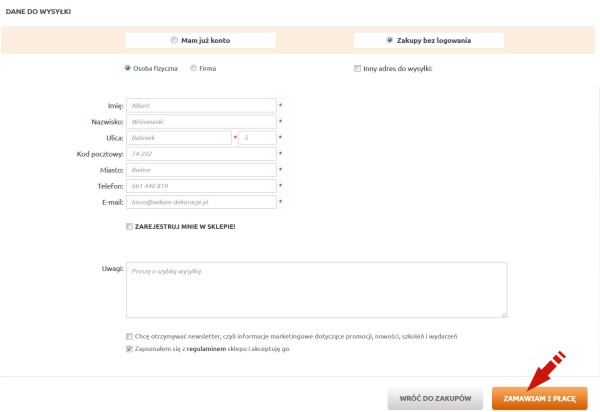Screen dimensions: 600x412
Task: Enable "Inny adres do wysyłki" checkbox
Action: pos(357,69)
